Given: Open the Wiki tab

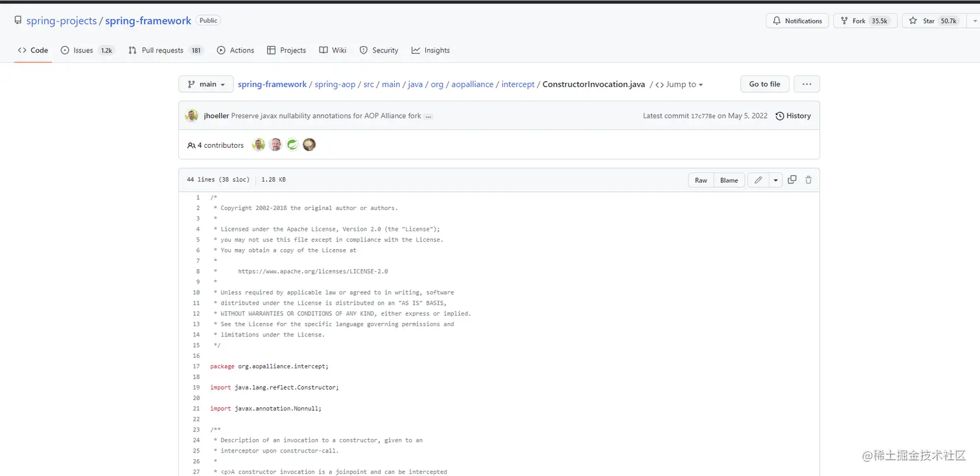Looking at the screenshot, I should point(332,50).
